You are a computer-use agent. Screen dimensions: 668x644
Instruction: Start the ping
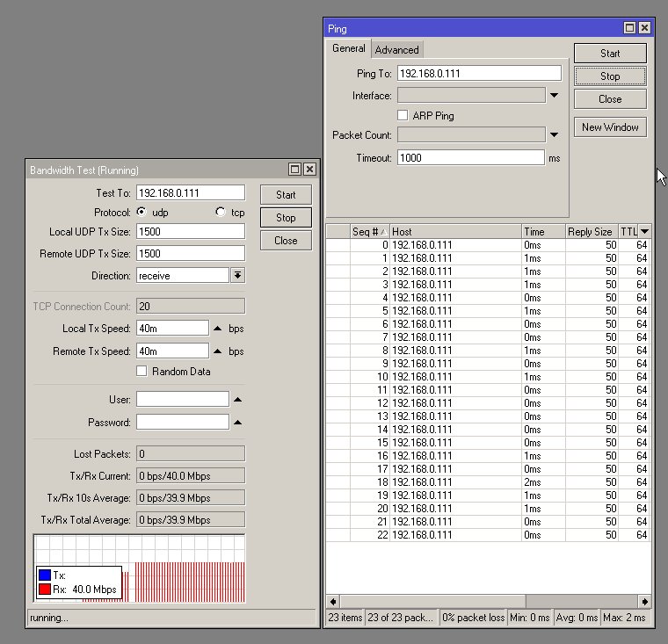click(x=610, y=54)
